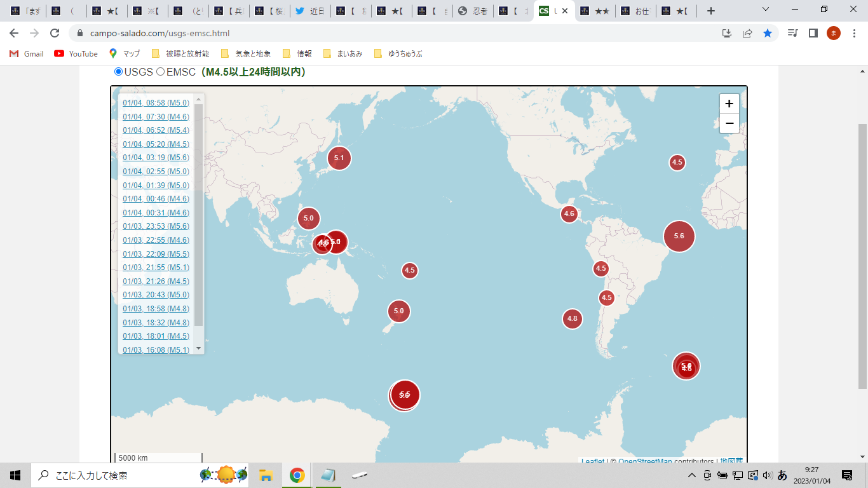The image size is (868, 488).
Task: Click the 5.0 marker near New Zealand
Action: coord(399,311)
